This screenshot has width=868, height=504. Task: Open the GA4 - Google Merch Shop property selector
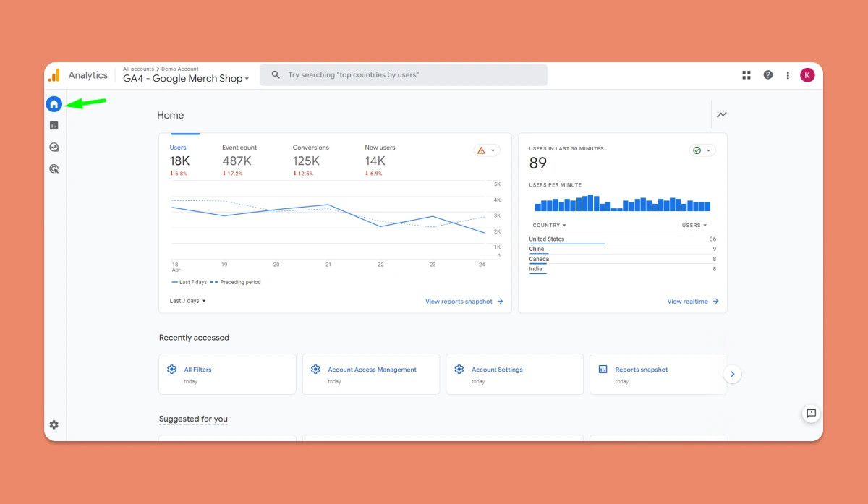186,79
